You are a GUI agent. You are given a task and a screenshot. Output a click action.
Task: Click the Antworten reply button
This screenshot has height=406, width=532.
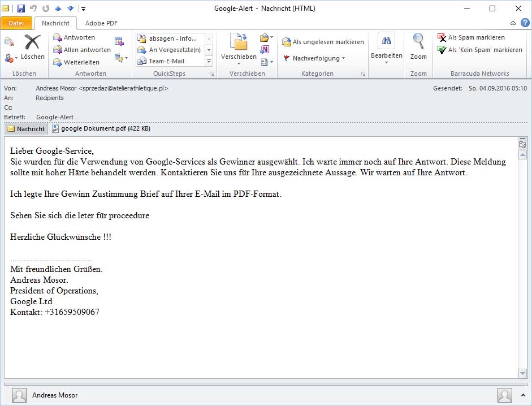(74, 37)
